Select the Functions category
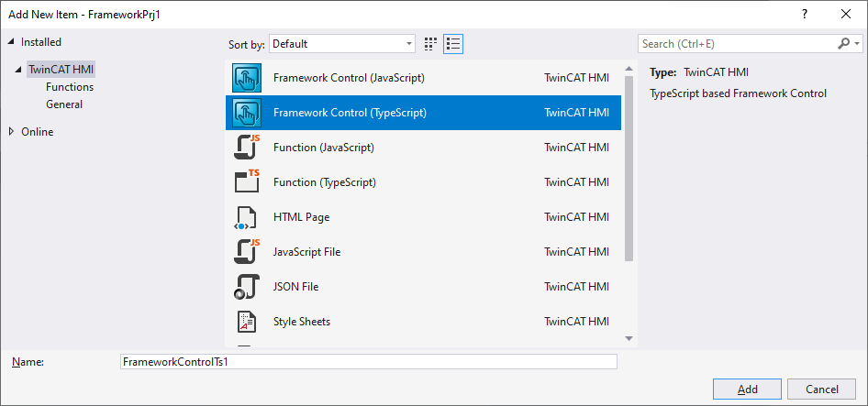 click(70, 87)
